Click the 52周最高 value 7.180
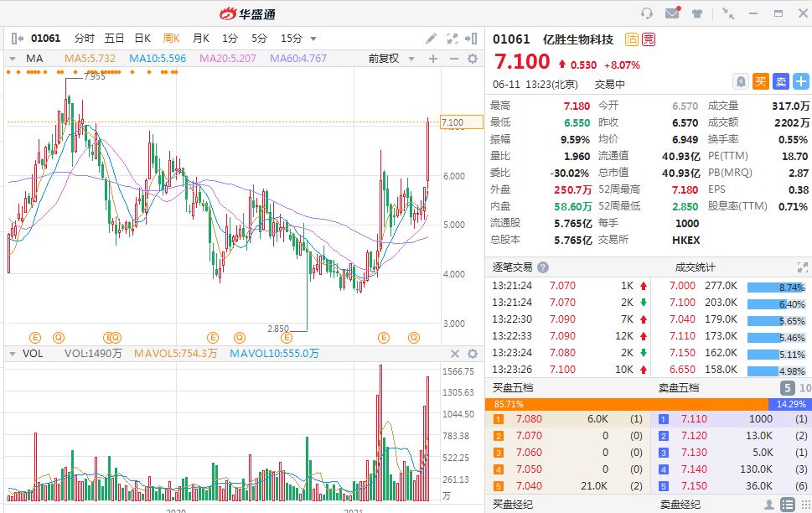Image resolution: width=812 pixels, height=513 pixels. coord(685,189)
